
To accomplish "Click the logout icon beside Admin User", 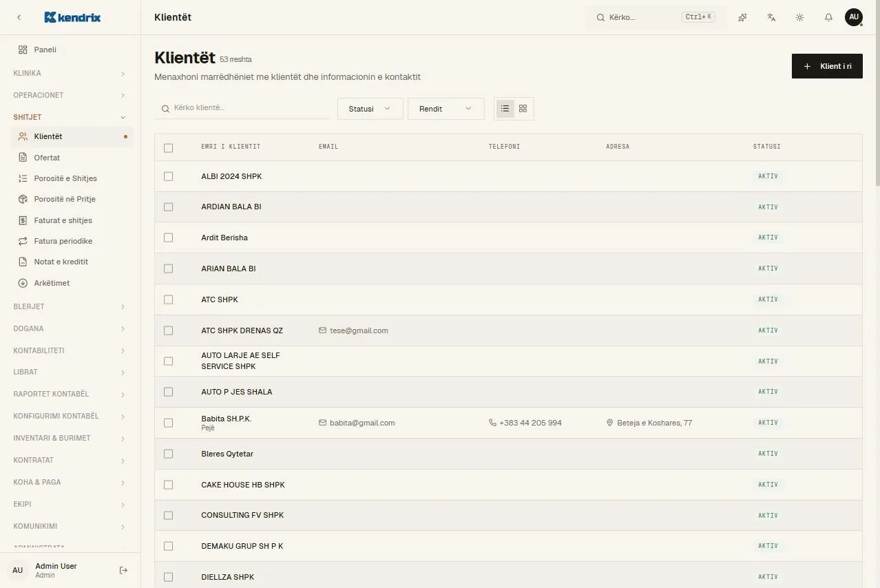I will (x=123, y=570).
